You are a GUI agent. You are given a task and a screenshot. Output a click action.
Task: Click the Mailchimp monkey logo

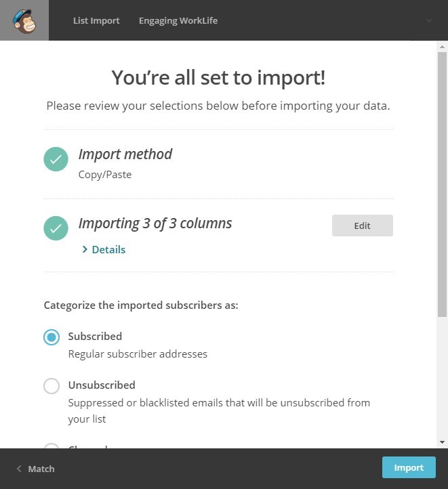point(24,20)
